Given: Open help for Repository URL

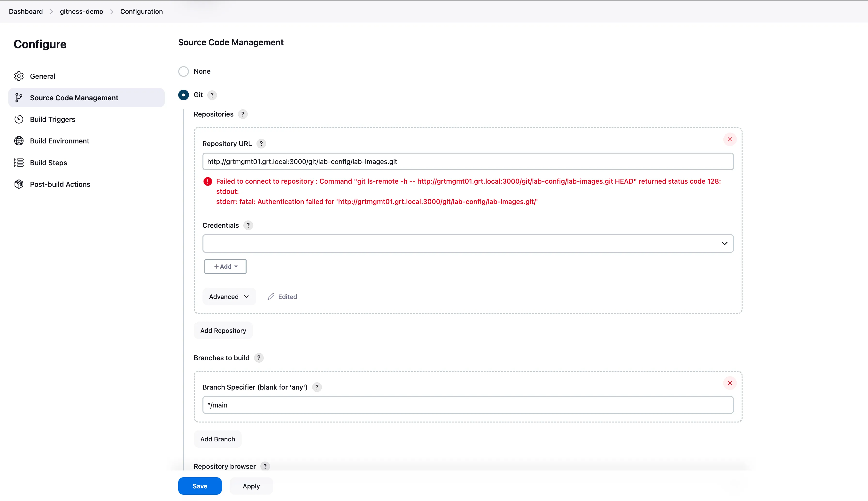Looking at the screenshot, I should 261,144.
